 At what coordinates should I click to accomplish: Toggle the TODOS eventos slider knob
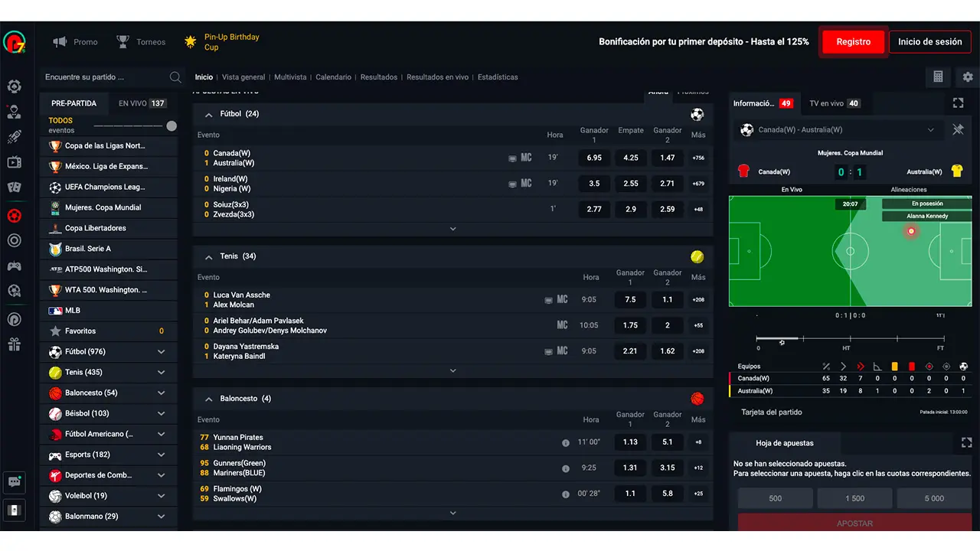171,126
